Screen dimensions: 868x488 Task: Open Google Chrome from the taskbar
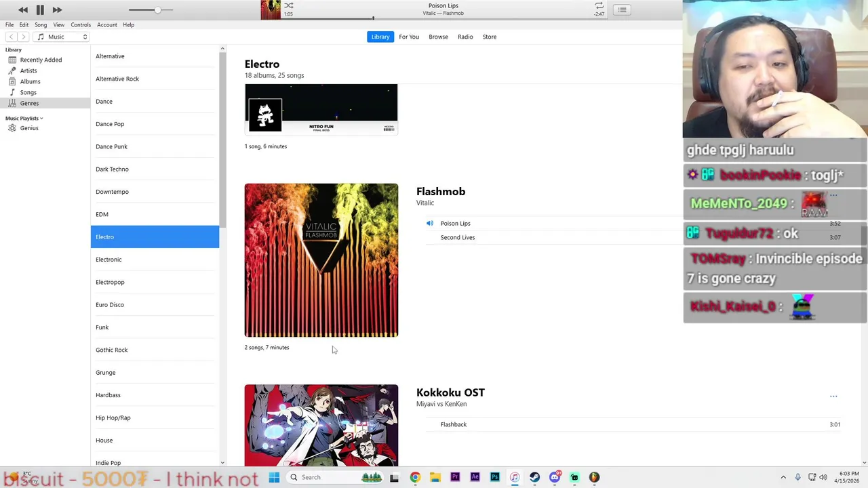point(415,477)
